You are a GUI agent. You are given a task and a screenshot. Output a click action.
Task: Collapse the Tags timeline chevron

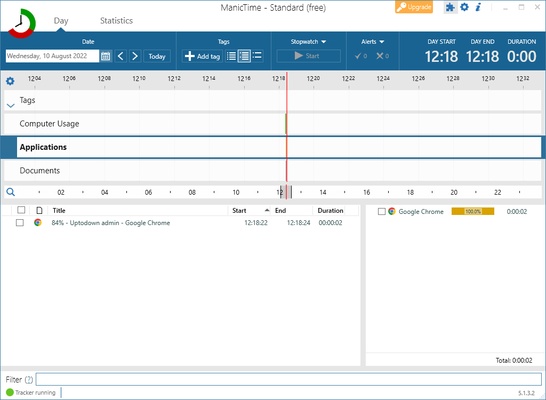10,105
